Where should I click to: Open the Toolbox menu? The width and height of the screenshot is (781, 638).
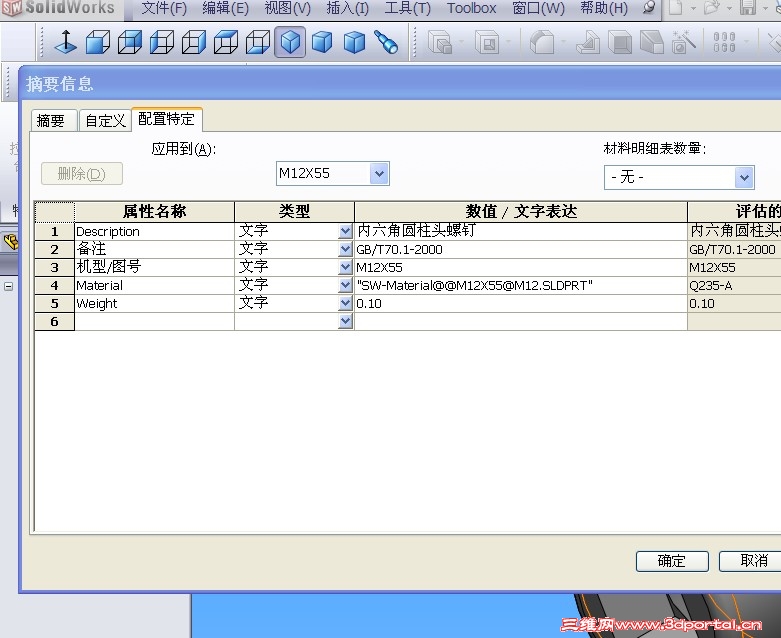coord(471,8)
